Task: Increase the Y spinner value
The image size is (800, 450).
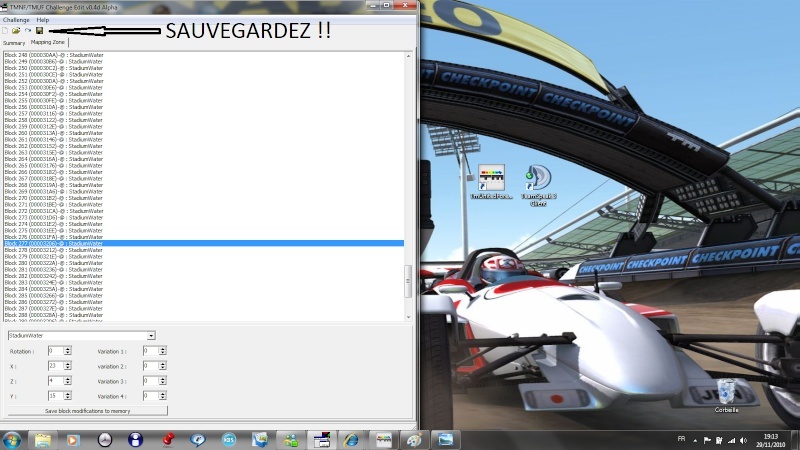Action: click(x=67, y=394)
